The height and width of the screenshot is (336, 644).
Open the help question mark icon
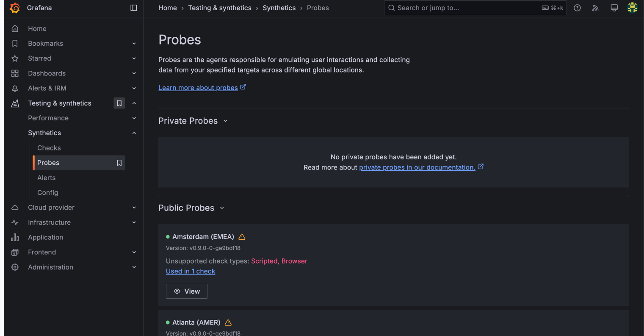[577, 8]
